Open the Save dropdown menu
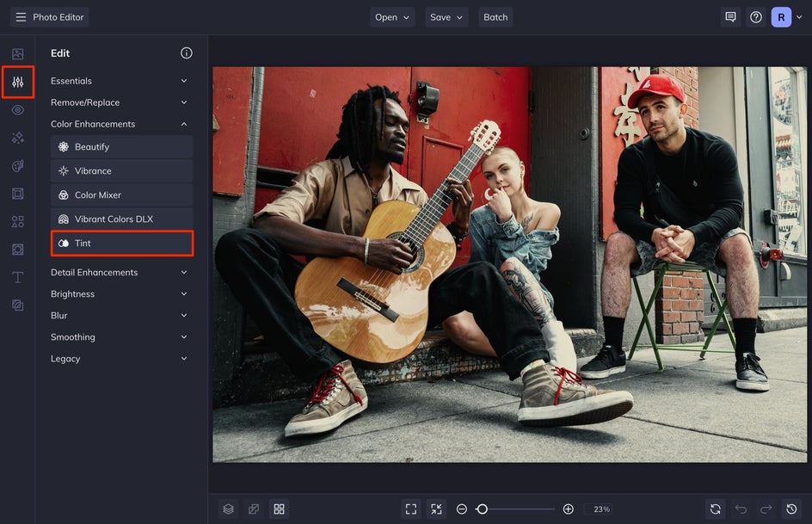This screenshot has height=524, width=812. click(x=446, y=17)
